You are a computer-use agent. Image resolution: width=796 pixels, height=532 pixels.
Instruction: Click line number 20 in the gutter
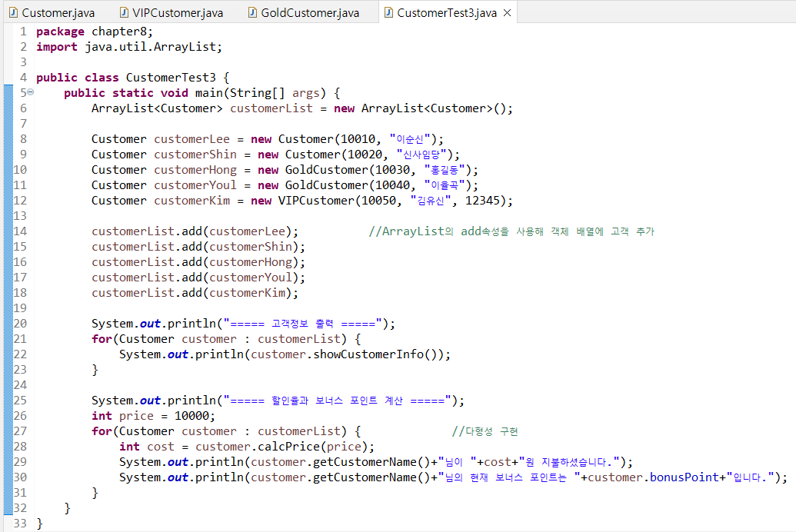pyautogui.click(x=20, y=324)
